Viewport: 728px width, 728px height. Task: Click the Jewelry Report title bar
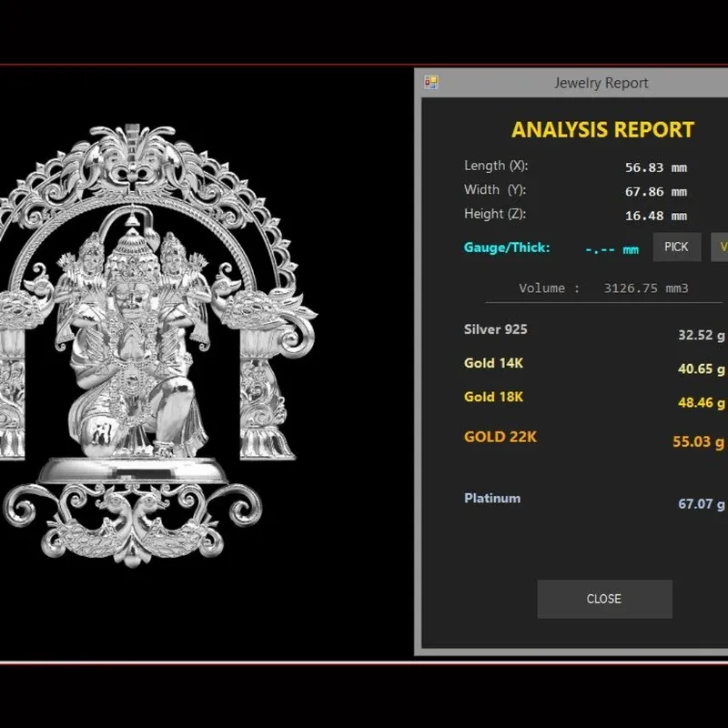coord(571,83)
